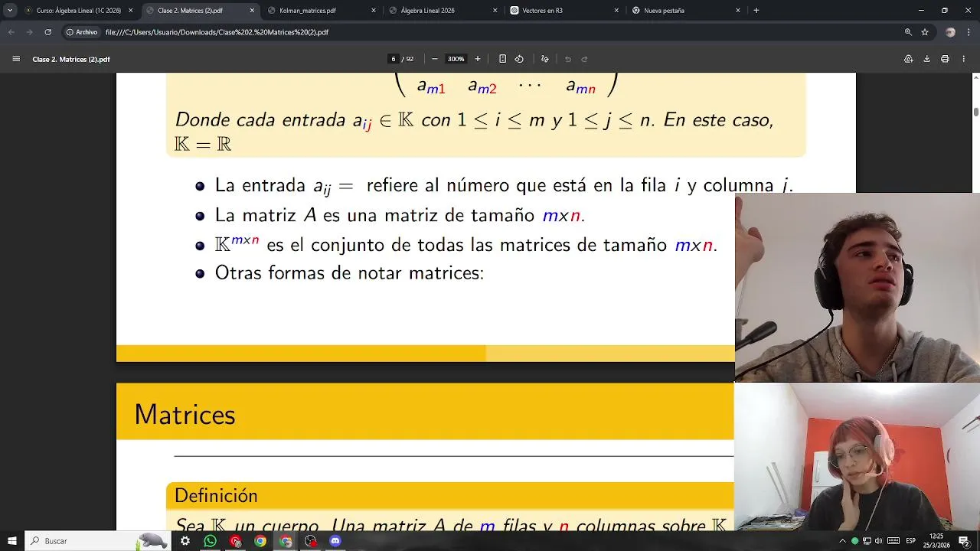Click the 'Otras formas de notar matrices:' text
Screen dimensions: 980x551
349,273
